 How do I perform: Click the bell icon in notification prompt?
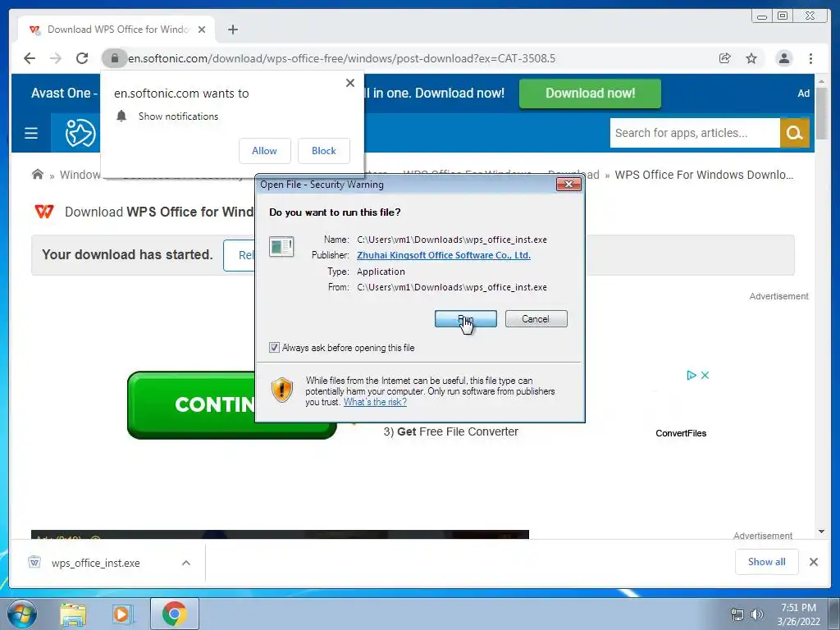(x=121, y=116)
